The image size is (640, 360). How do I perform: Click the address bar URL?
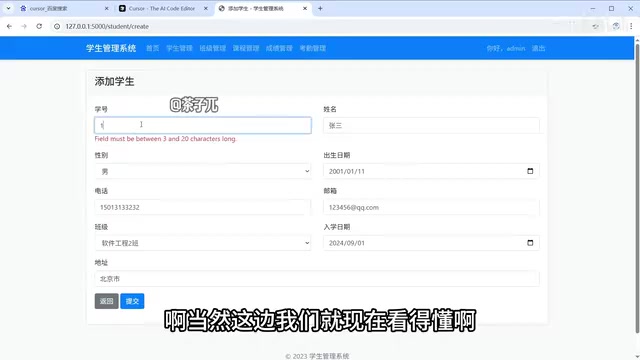tap(107, 26)
